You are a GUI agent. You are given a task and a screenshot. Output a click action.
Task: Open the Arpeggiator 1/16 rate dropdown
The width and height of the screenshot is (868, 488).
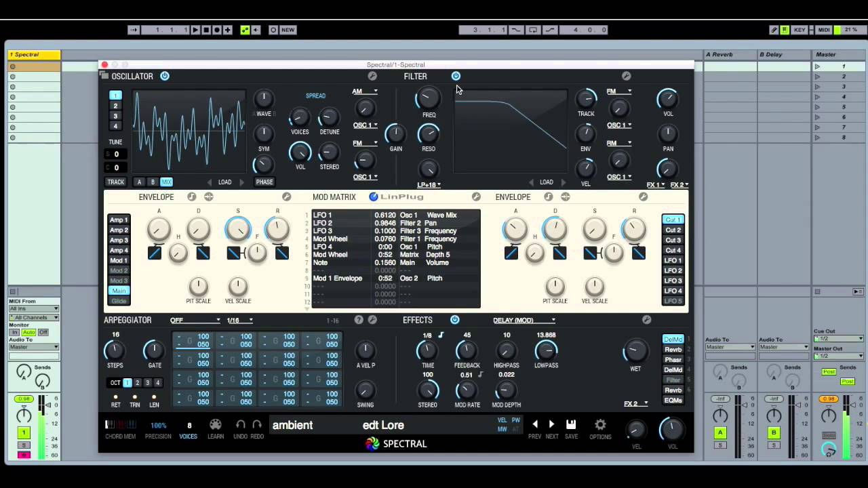tap(240, 320)
